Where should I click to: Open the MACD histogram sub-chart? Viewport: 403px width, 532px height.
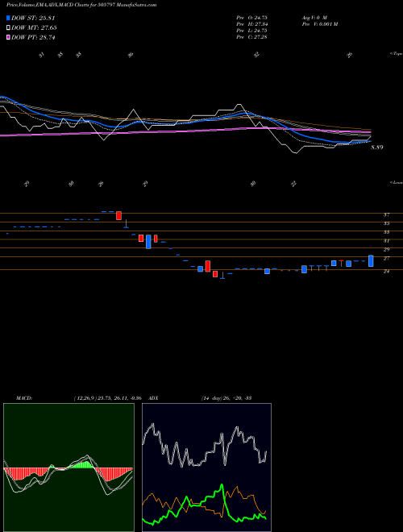(69, 468)
